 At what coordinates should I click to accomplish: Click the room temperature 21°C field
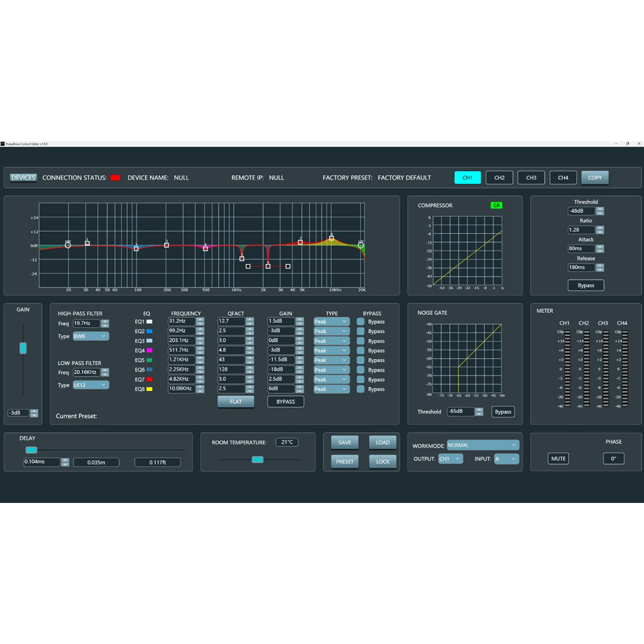(x=287, y=442)
